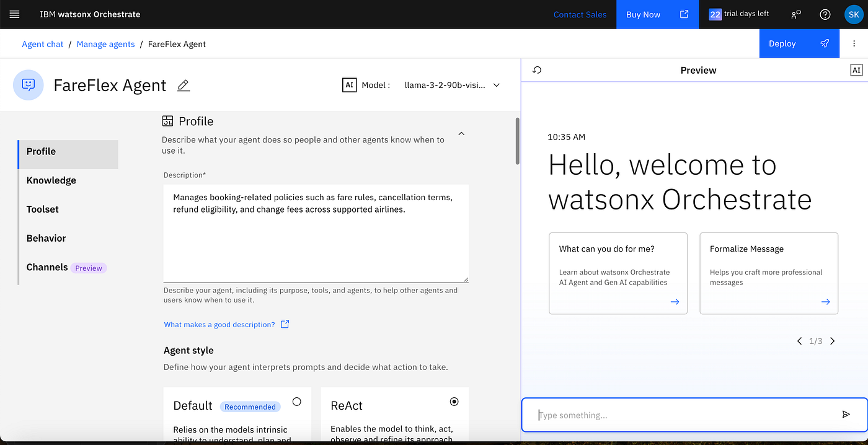Open the hamburger navigation menu
Viewport: 868px width, 445px height.
tap(15, 14)
